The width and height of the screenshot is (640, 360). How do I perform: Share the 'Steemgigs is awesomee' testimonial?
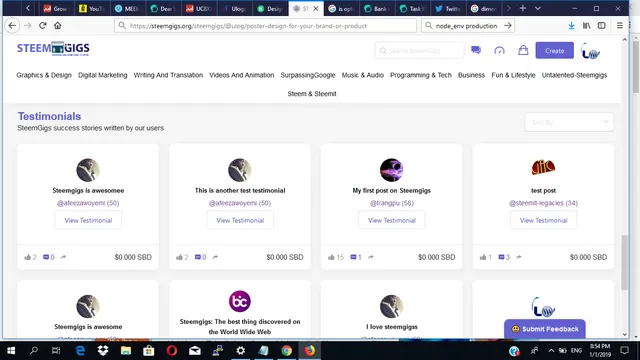tap(63, 257)
